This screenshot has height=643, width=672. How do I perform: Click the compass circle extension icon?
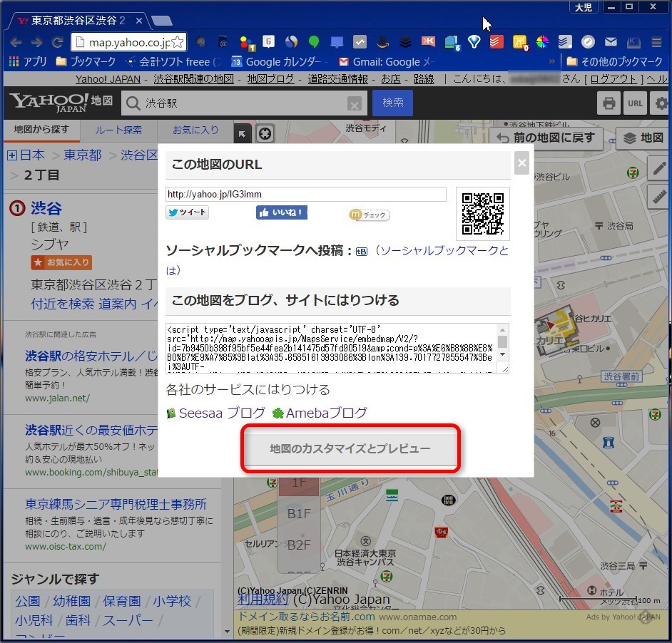[588, 41]
